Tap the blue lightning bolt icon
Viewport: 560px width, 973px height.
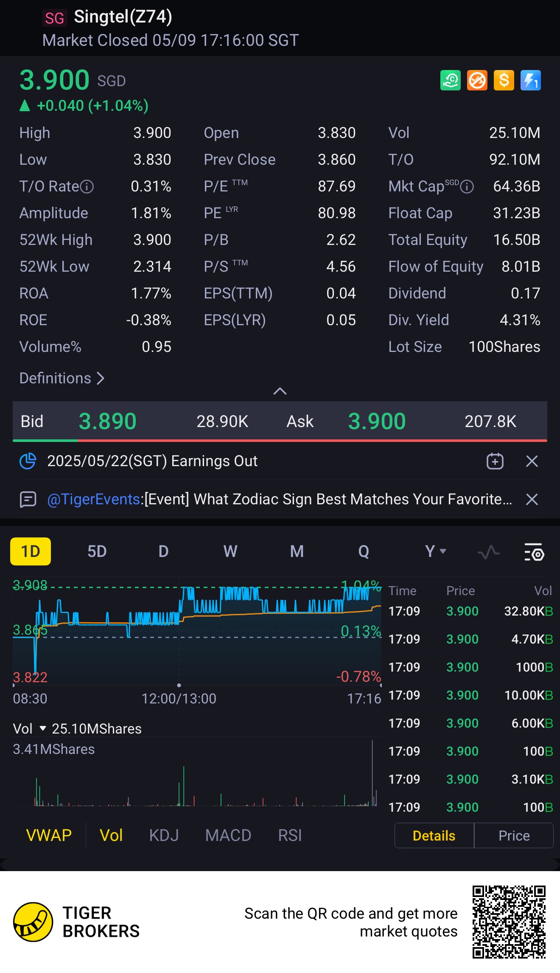coord(531,80)
